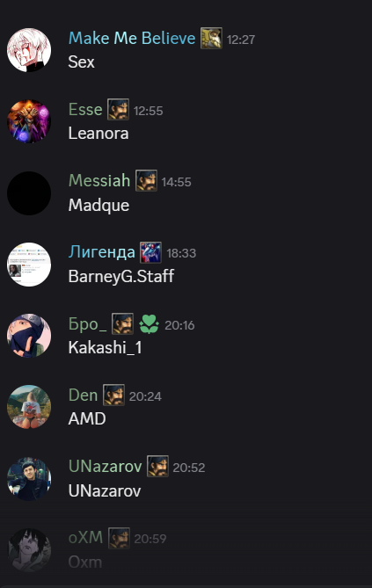372x588 pixels.
Task: Click the 20:24 timestamp on Den's message
Action: point(145,396)
